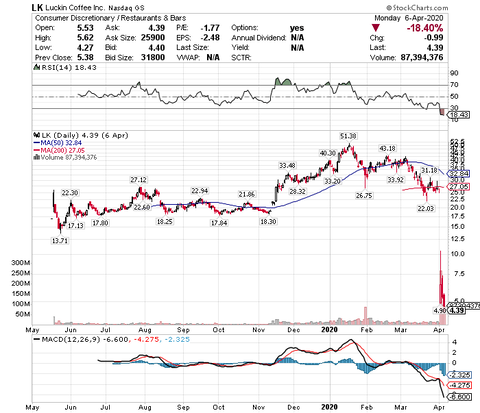Click the 17.84 price label
The height and width of the screenshot is (413, 480).
click(219, 223)
